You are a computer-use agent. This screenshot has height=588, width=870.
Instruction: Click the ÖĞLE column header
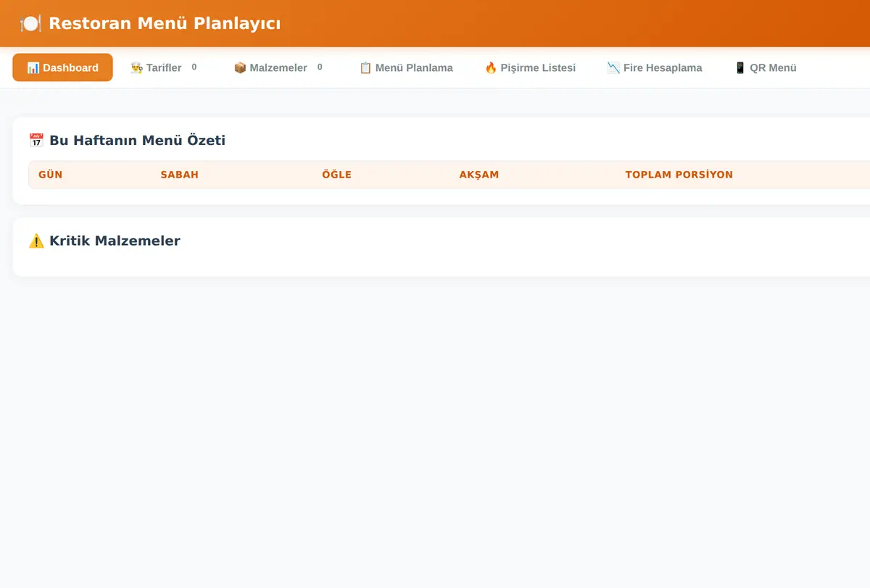(336, 175)
